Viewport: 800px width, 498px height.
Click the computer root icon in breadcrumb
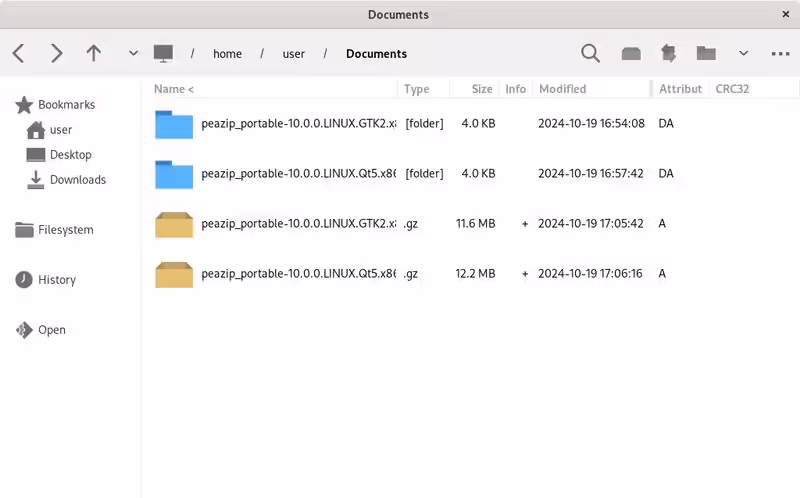pos(163,54)
